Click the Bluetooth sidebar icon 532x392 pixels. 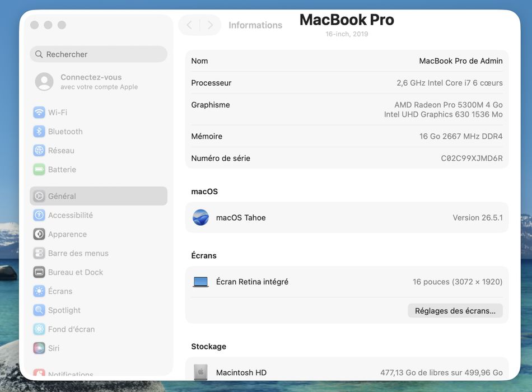[x=39, y=132]
